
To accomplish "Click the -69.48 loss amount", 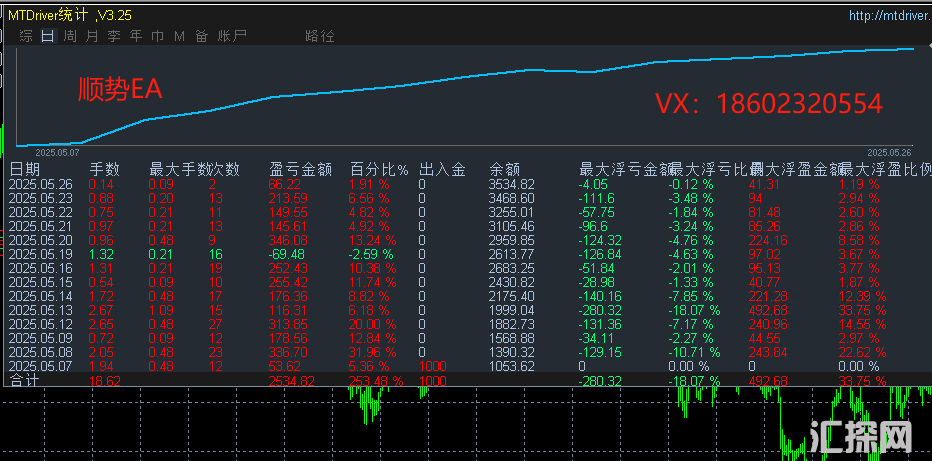I will point(285,254).
